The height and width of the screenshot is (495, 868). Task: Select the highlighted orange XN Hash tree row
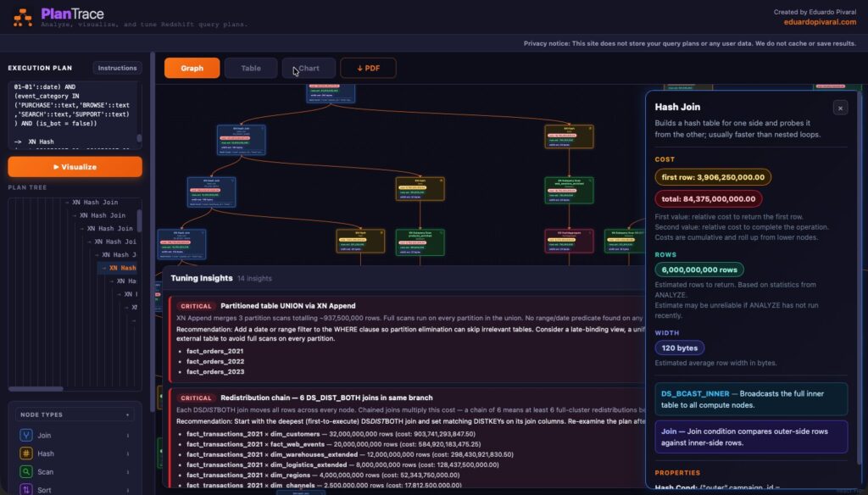click(x=118, y=268)
